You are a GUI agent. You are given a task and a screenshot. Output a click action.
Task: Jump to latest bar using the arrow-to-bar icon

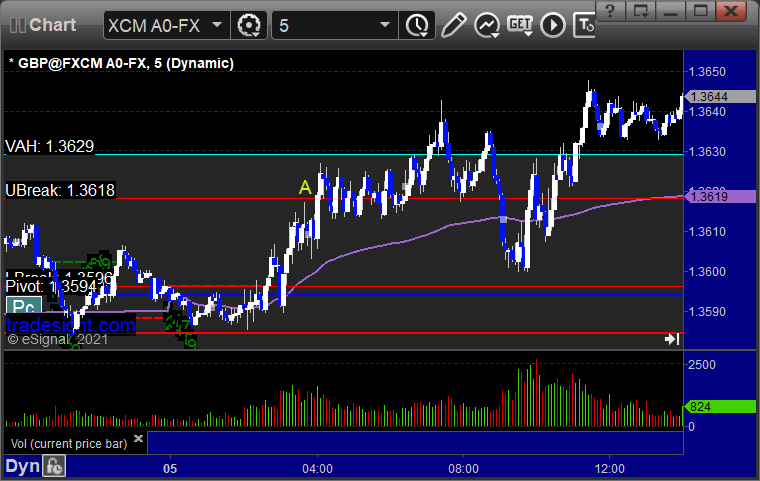click(x=672, y=339)
